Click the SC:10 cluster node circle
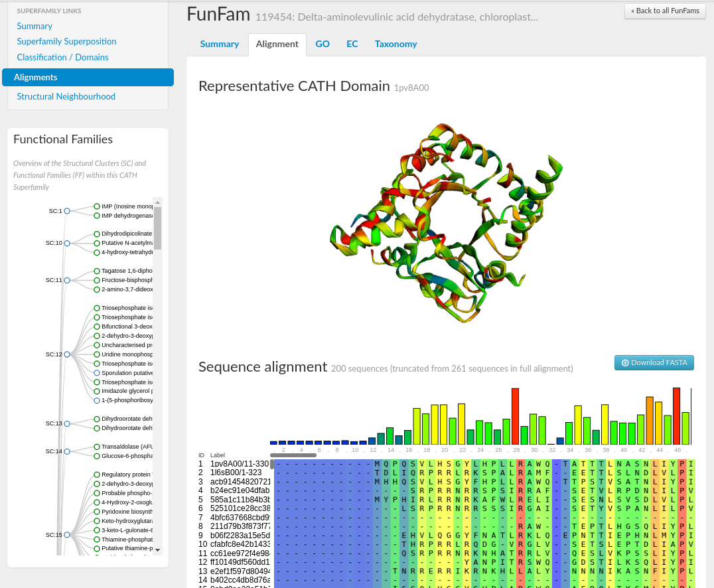Viewport: 714px width, 588px height. coord(67,243)
